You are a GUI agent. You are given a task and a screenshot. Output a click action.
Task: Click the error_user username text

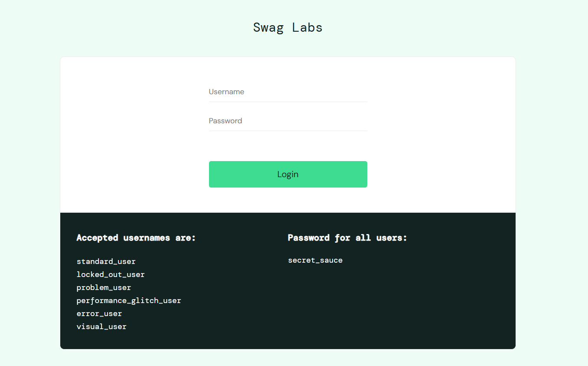(x=99, y=313)
